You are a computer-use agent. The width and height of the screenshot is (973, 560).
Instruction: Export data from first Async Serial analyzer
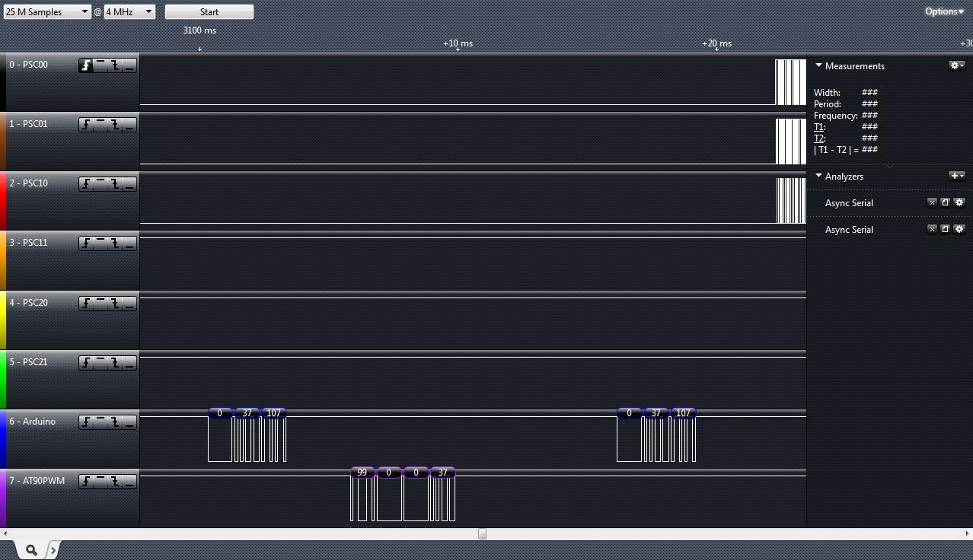pyautogui.click(x=945, y=203)
